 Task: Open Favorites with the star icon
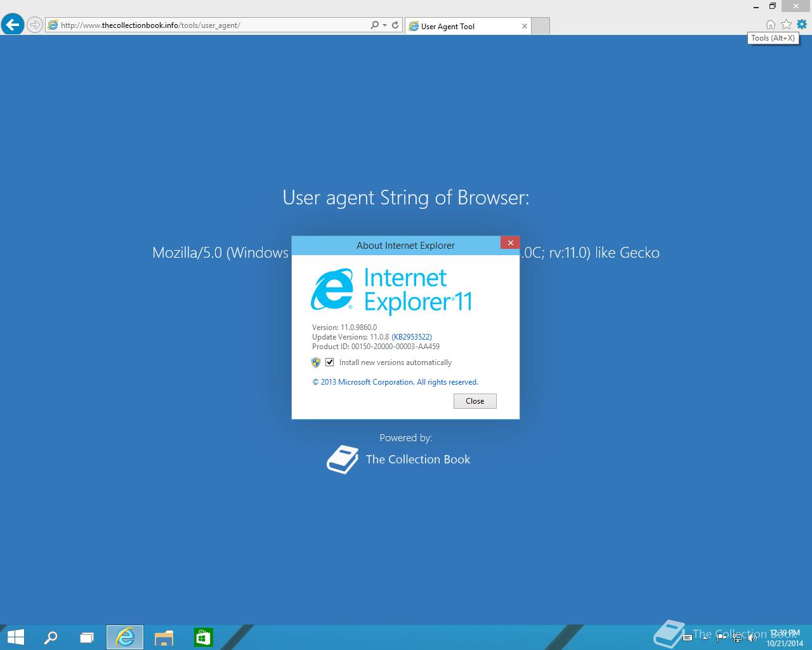point(787,24)
